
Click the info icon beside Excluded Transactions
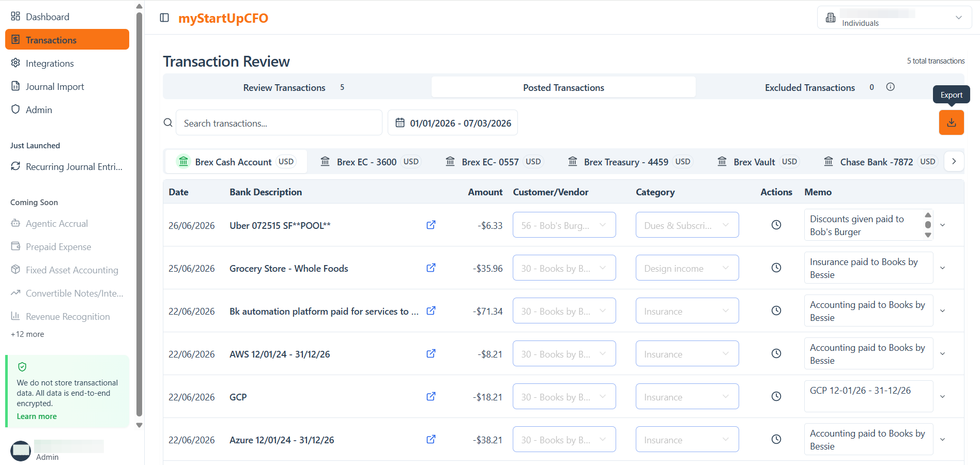click(890, 87)
